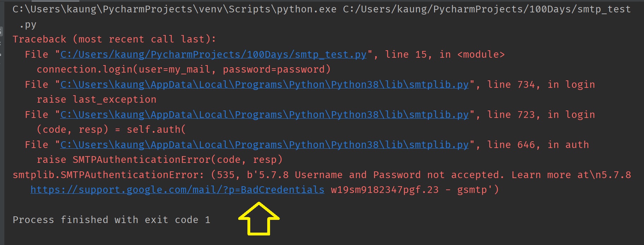Click the scroll-to-end icon in left gutter
644x245 pixels.
(x=1, y=44)
